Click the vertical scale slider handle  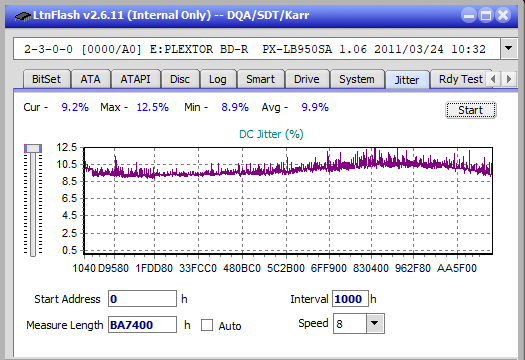tap(33, 148)
